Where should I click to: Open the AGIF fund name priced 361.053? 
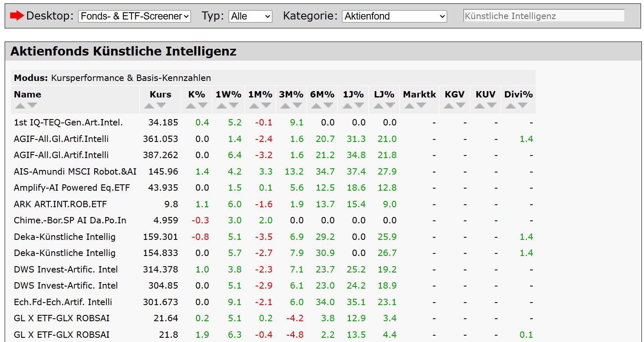(x=61, y=139)
